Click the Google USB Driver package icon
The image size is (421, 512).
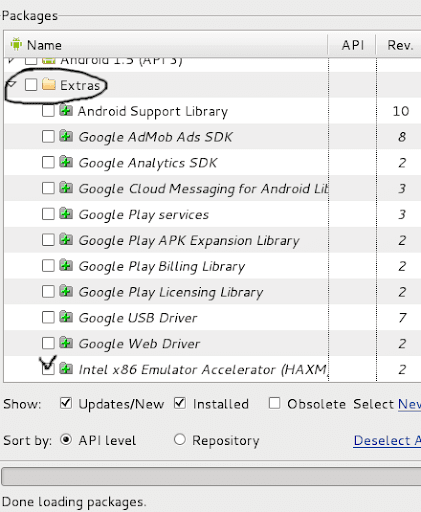[66, 317]
